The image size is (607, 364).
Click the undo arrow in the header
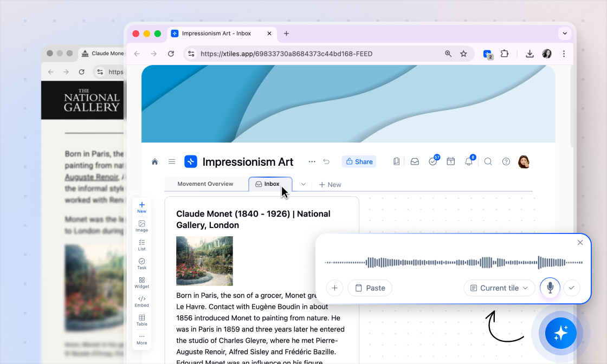[326, 161]
